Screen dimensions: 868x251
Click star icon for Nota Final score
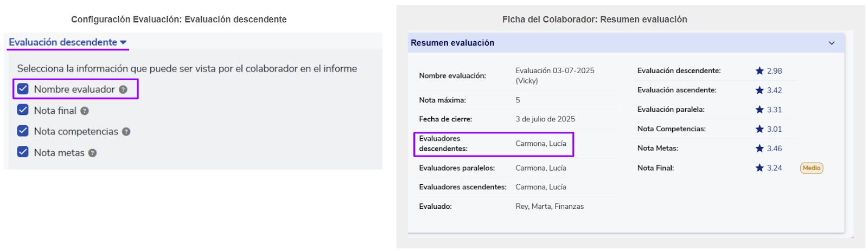(x=759, y=168)
